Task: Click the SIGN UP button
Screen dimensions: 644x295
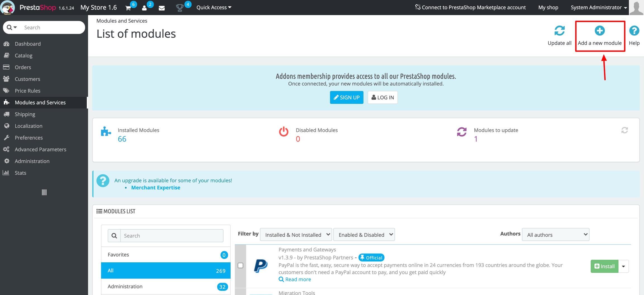Action: point(347,97)
